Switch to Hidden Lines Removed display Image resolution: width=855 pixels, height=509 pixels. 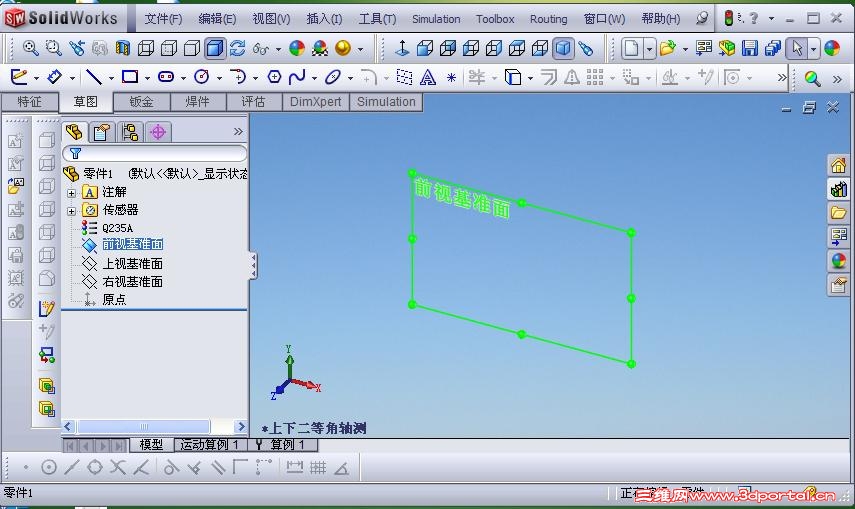click(191, 49)
